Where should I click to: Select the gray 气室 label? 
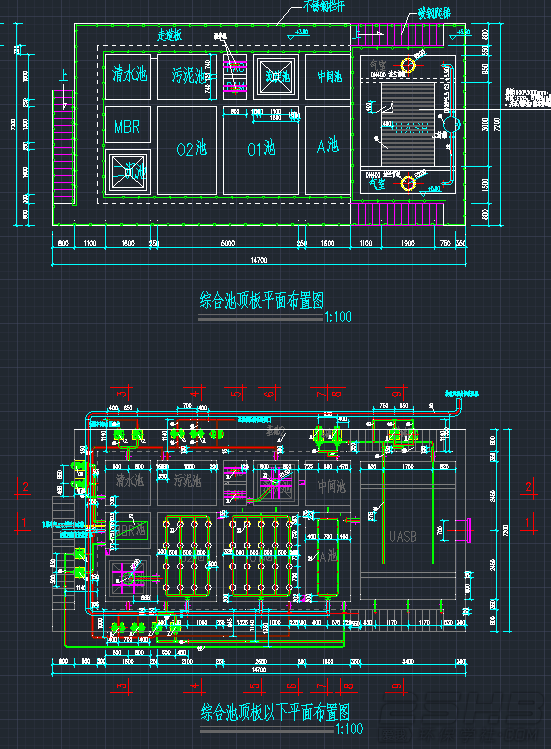click(x=378, y=64)
